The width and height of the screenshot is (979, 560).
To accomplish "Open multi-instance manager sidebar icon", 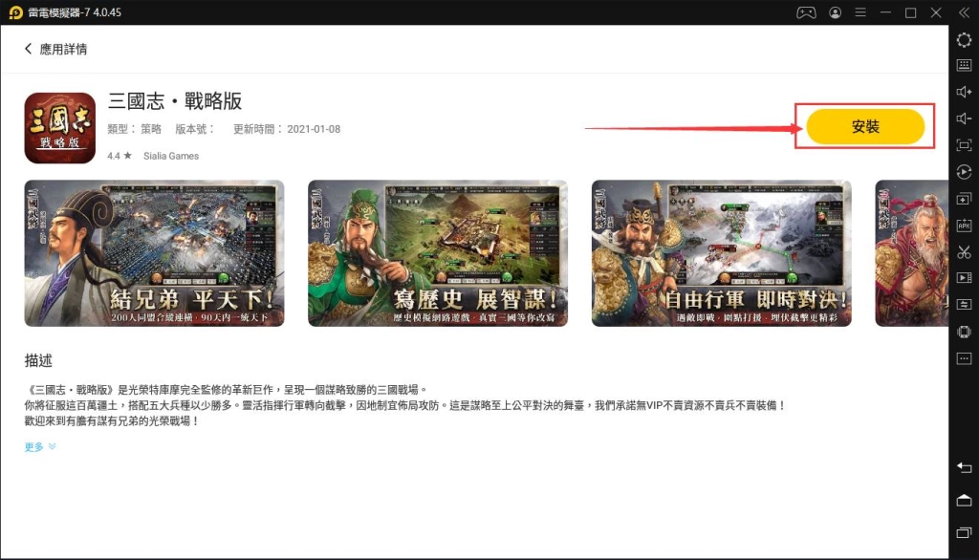I will click(x=964, y=199).
